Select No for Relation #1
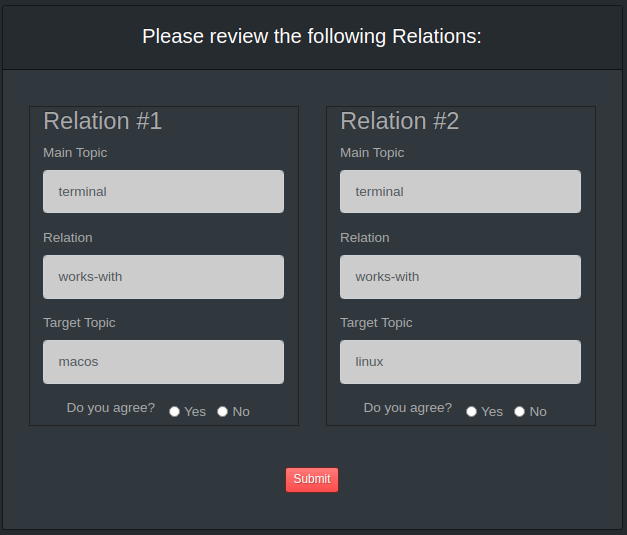 click(223, 411)
